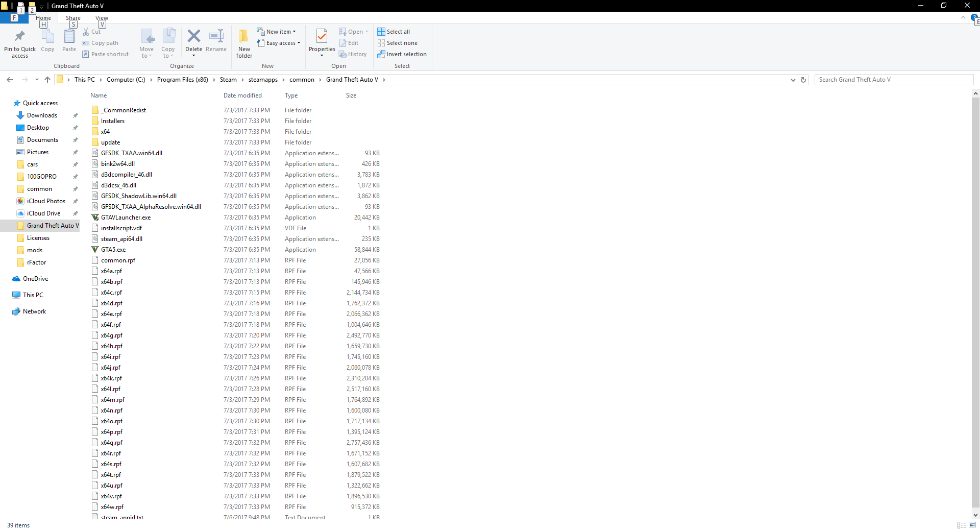Select Network in navigation pane
This screenshot has width=980, height=531.
[34, 311]
